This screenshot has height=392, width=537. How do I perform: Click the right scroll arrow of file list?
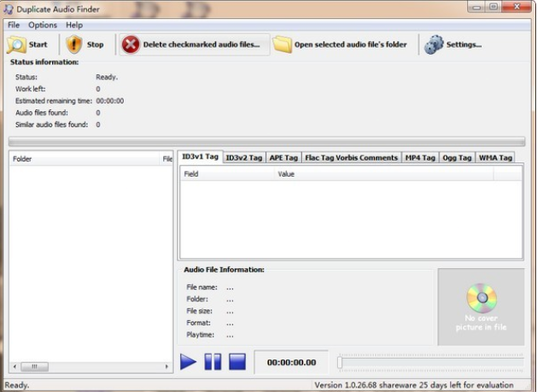click(x=166, y=366)
